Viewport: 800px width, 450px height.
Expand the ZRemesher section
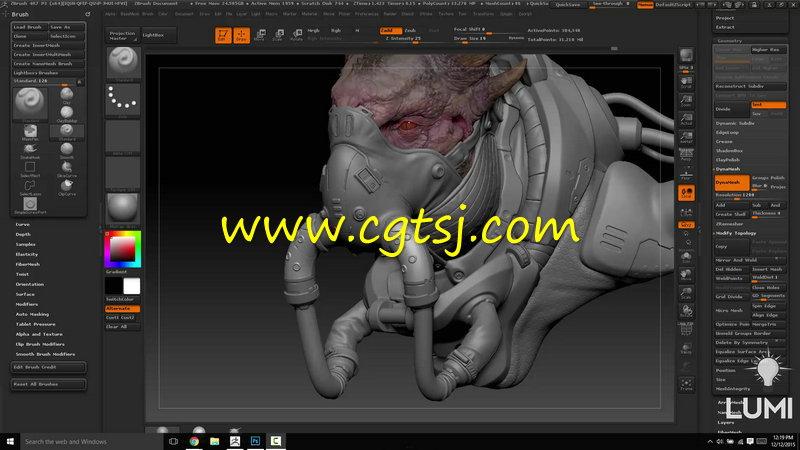pyautogui.click(x=729, y=224)
